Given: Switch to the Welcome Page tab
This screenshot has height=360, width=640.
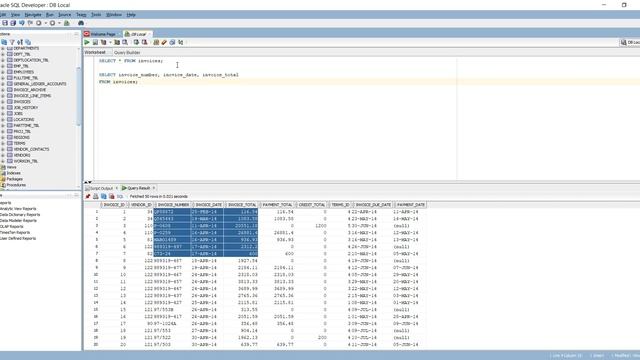Looking at the screenshot, I should tap(103, 34).
